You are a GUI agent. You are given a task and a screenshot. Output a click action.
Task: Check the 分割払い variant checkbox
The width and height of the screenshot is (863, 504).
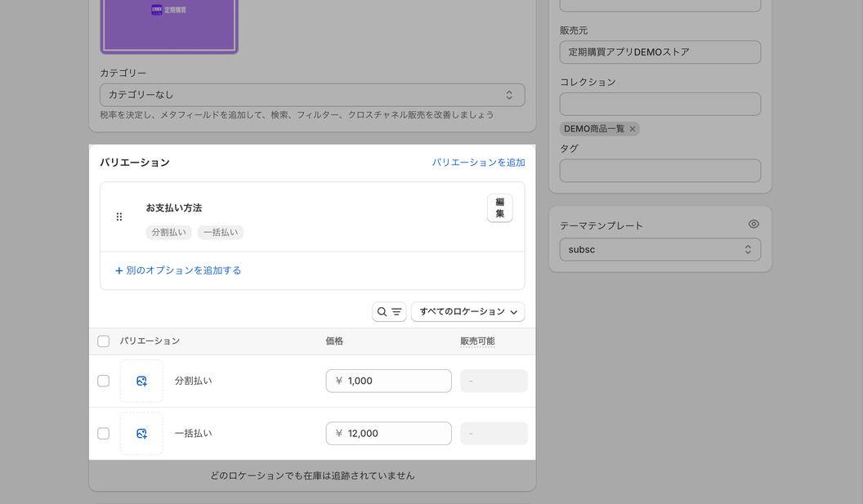(x=104, y=381)
